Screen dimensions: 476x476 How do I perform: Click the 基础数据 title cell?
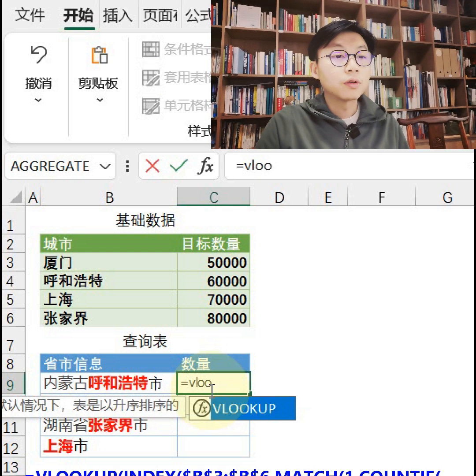point(145,220)
